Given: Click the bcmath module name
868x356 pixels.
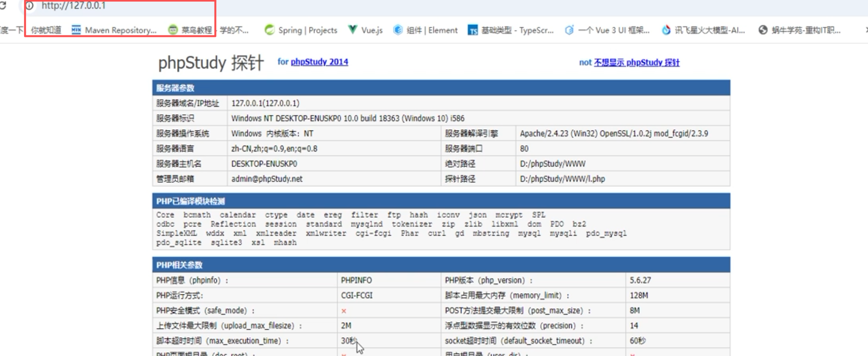Looking at the screenshot, I should pyautogui.click(x=197, y=215).
